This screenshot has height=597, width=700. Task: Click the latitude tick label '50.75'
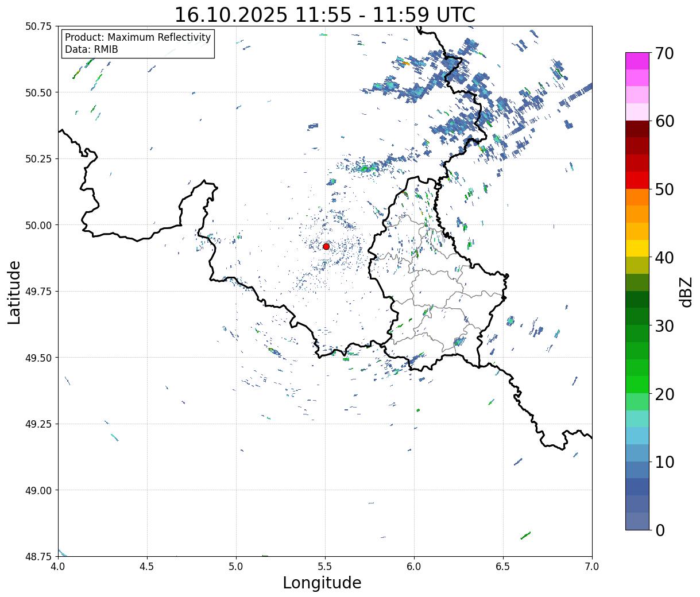point(38,26)
